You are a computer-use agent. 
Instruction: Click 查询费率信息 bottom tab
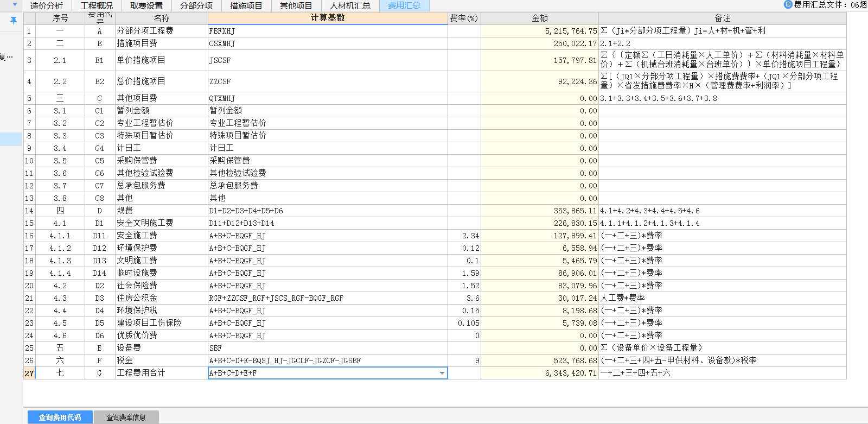[126, 417]
